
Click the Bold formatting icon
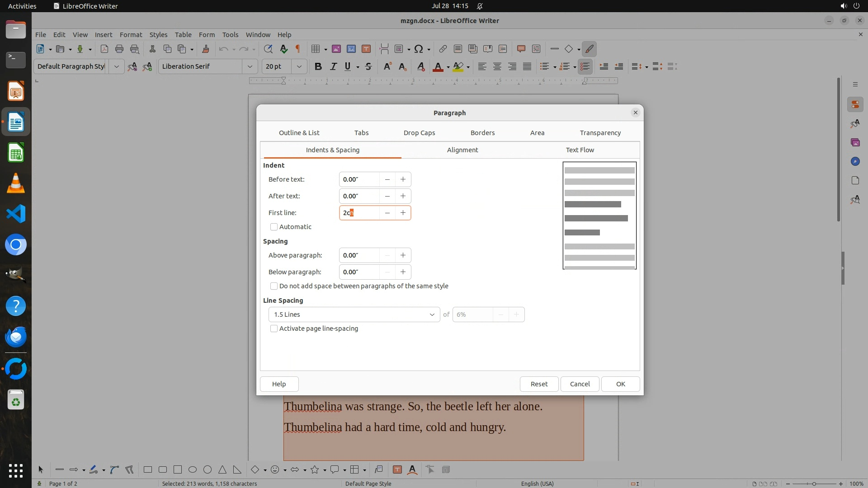(x=318, y=66)
